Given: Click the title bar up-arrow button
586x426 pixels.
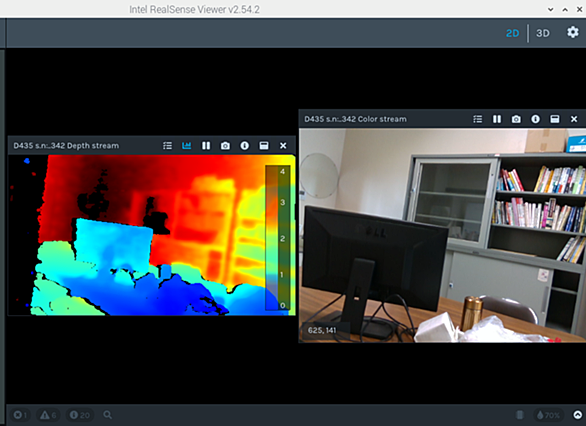Looking at the screenshot, I should [565, 9].
